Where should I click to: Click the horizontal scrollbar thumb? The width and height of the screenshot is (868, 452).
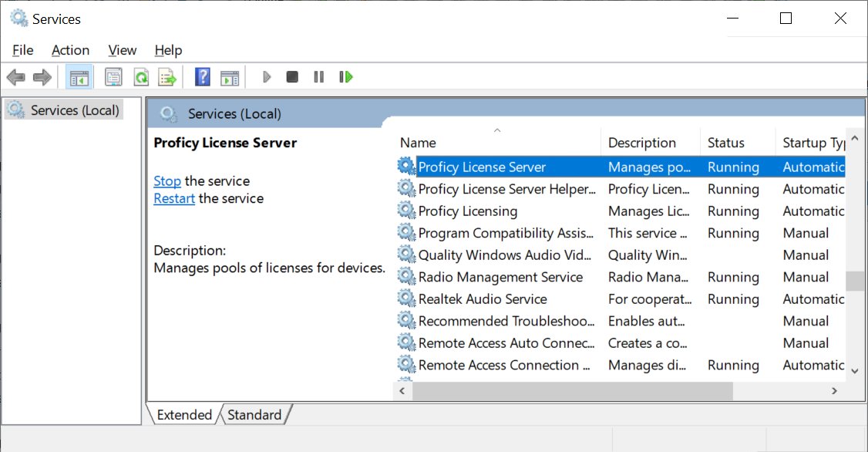(573, 391)
